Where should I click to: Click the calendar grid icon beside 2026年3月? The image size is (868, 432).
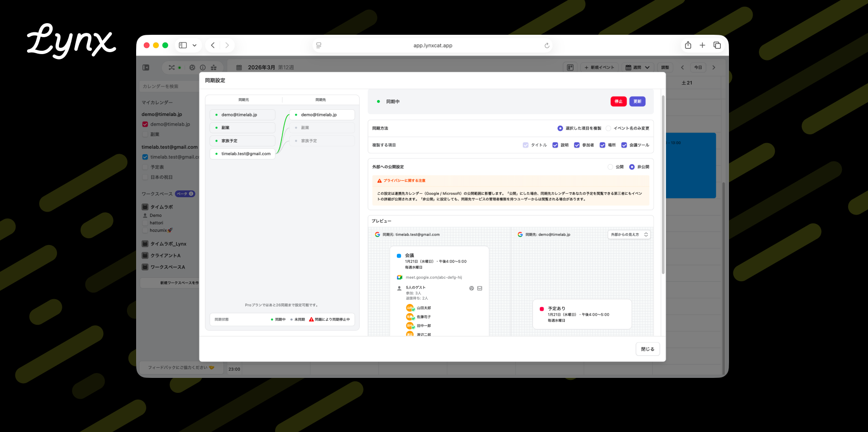point(239,68)
